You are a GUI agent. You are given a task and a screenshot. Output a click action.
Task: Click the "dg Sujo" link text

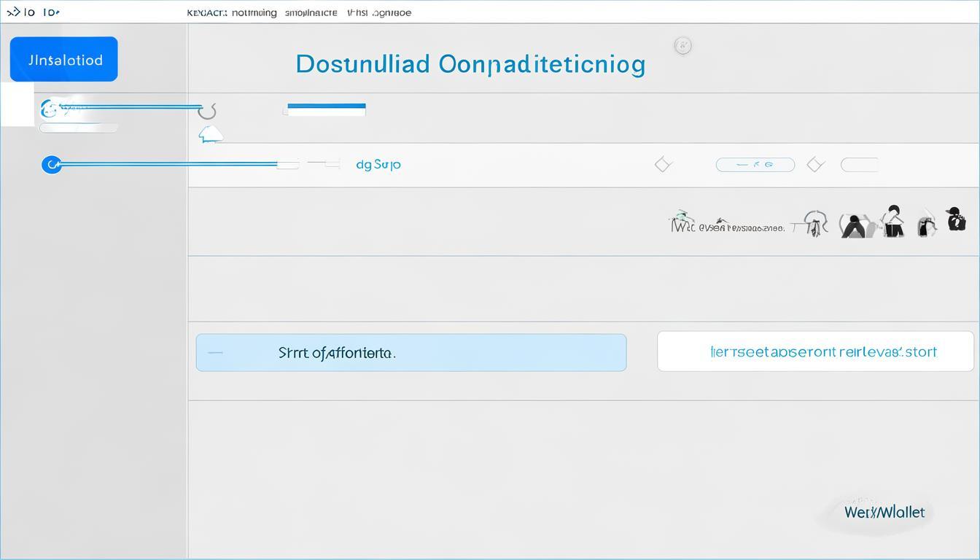pos(378,165)
